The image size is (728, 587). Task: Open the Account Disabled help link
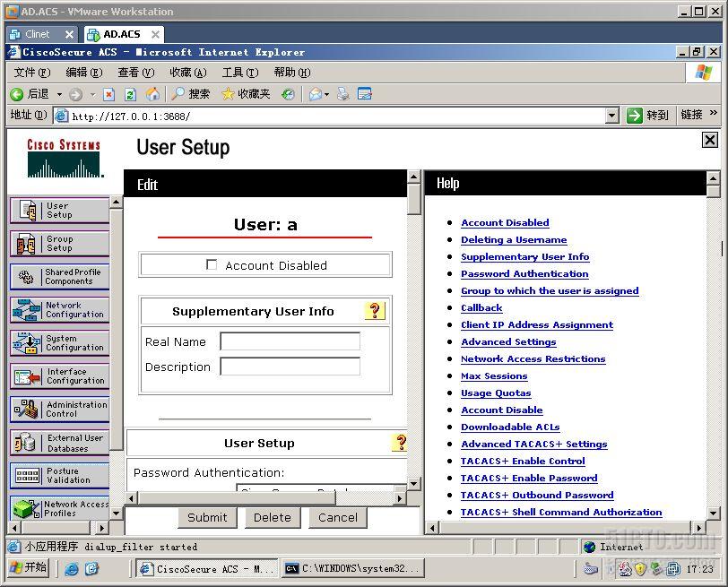505,223
